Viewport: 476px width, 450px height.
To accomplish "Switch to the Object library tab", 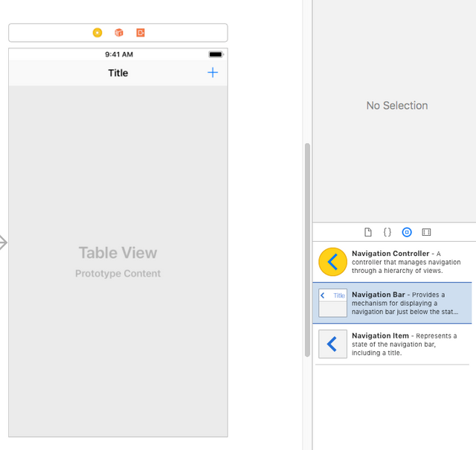I will click(407, 232).
